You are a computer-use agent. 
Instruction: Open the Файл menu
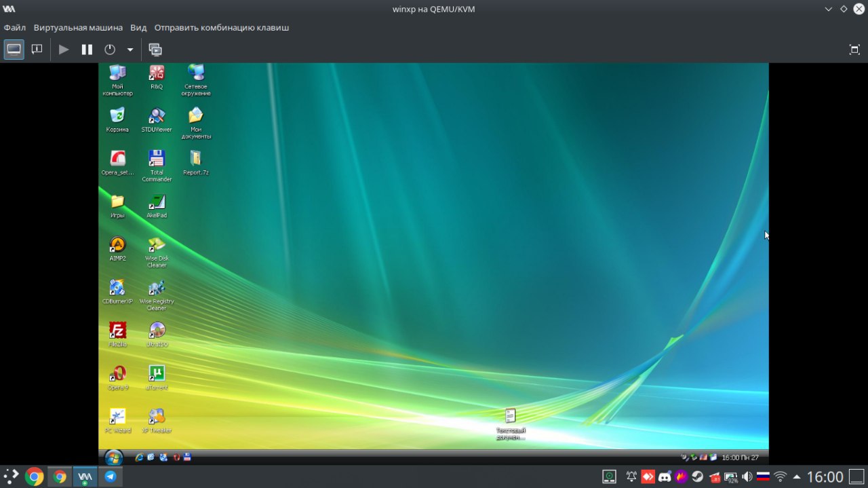tap(15, 28)
